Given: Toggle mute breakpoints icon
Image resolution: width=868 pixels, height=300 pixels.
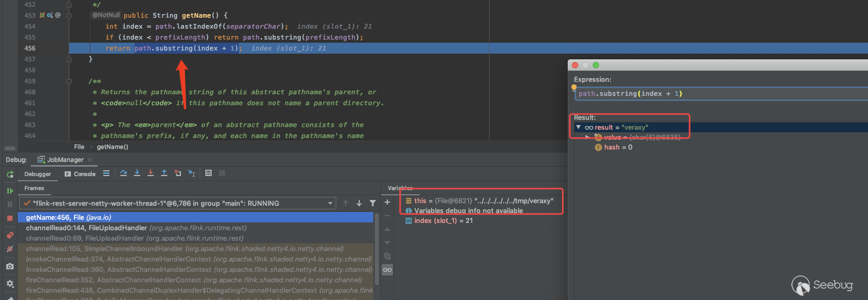Looking at the screenshot, I should click(x=10, y=249).
